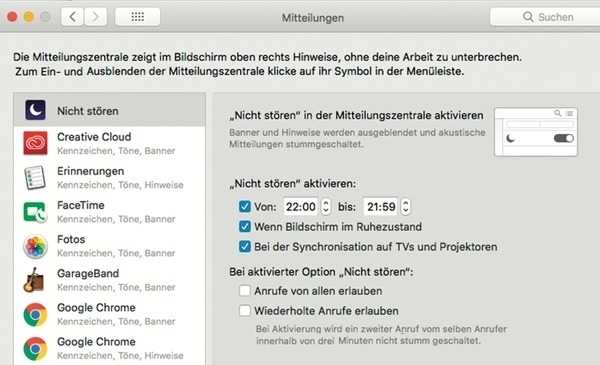Select the Fotos app icon
The image size is (600, 365).
(35, 246)
